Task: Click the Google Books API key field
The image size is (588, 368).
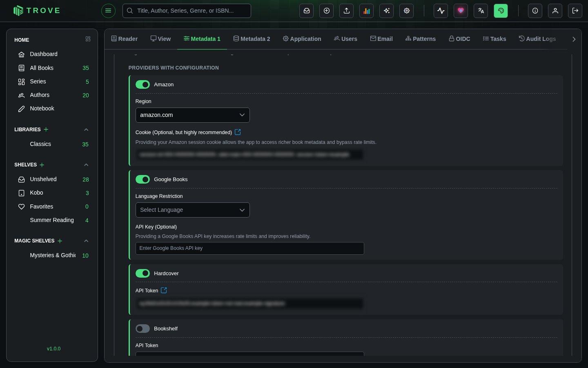Action: [250, 248]
